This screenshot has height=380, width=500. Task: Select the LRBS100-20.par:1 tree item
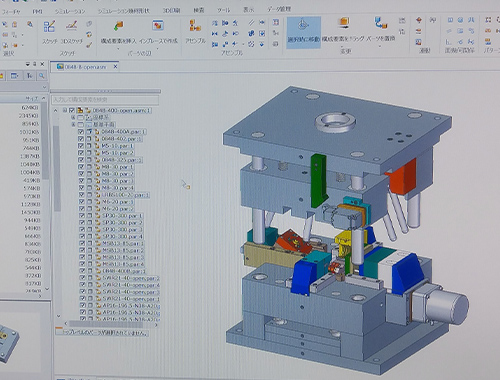click(x=125, y=195)
